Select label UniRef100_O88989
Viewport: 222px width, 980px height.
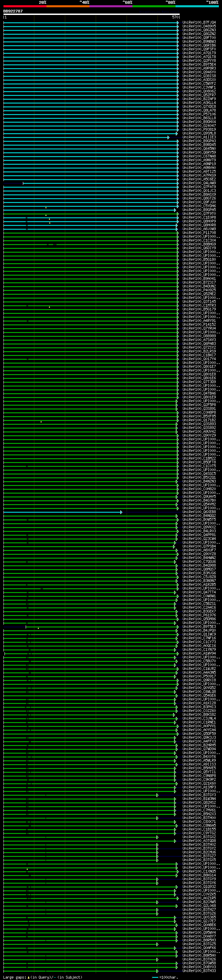click(x=199, y=336)
